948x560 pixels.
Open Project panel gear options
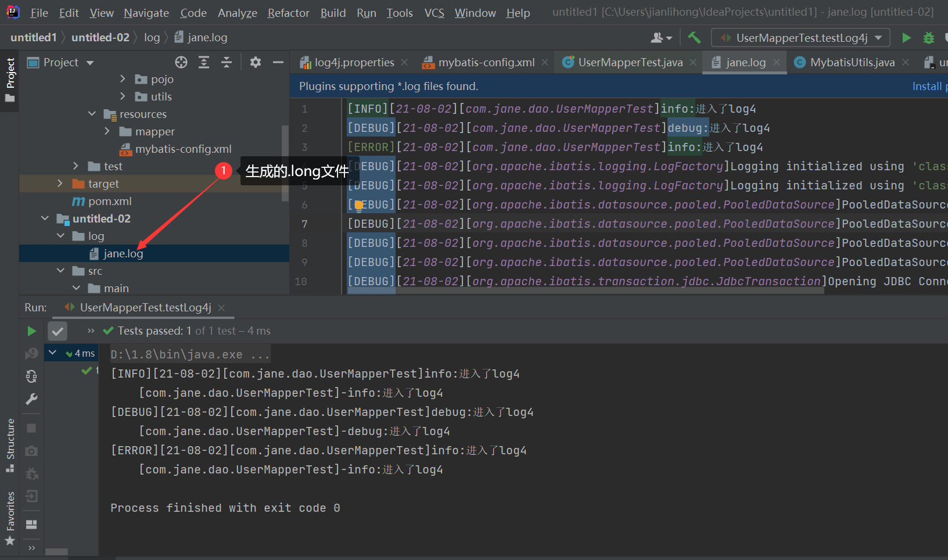pos(256,62)
